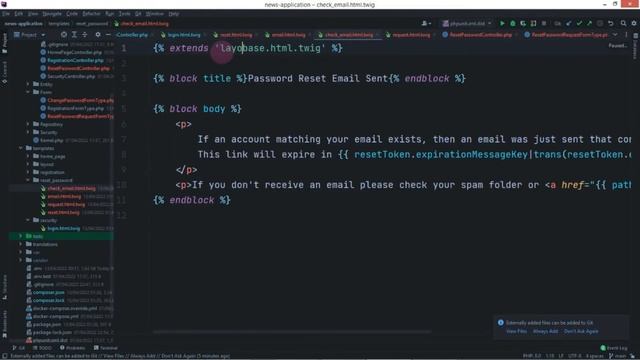Open the Terminal tool window

tap(105, 348)
